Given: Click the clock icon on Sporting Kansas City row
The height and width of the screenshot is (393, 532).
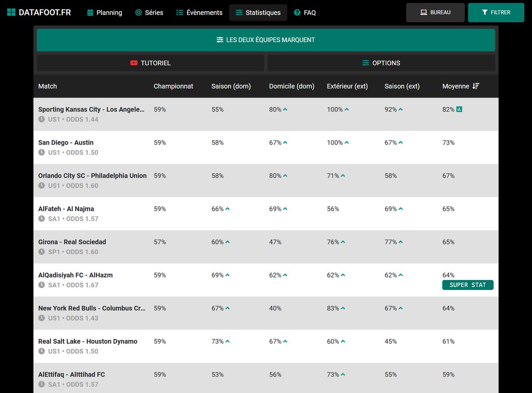Looking at the screenshot, I should tap(42, 119).
